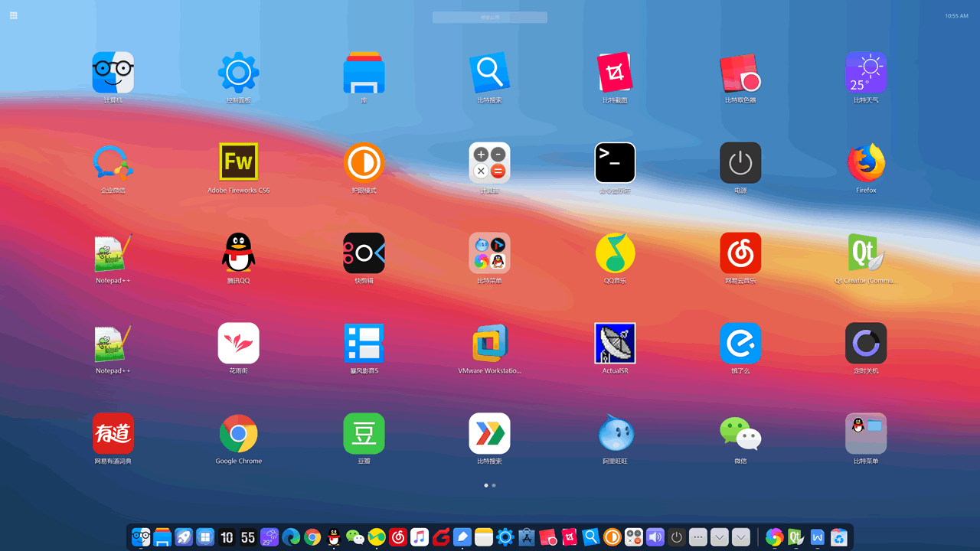
Task: Click the minute tile showing 55 in dock
Action: (248, 537)
